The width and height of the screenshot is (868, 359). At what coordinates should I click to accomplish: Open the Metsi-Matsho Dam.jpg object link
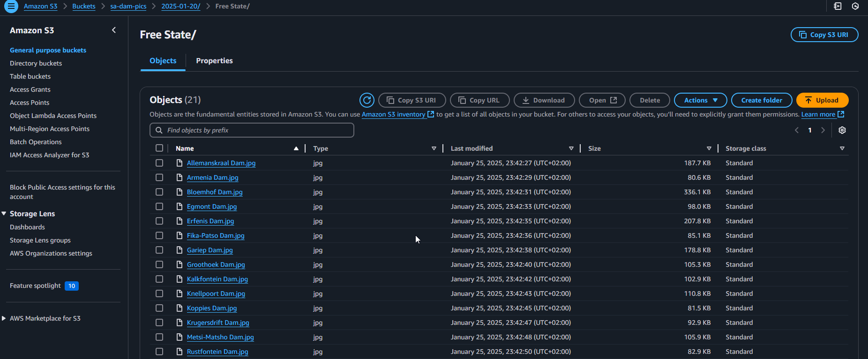220,337
